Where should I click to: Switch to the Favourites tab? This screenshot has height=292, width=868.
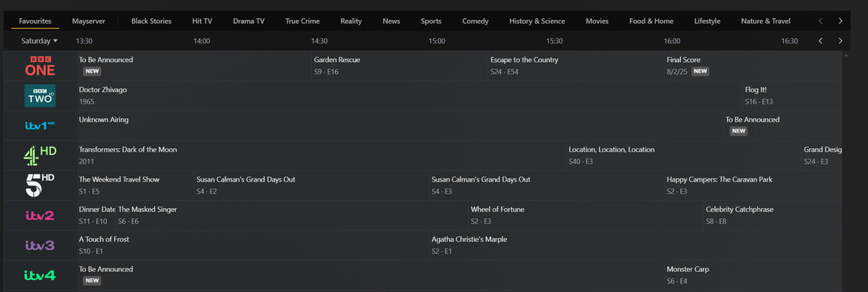coord(36,21)
